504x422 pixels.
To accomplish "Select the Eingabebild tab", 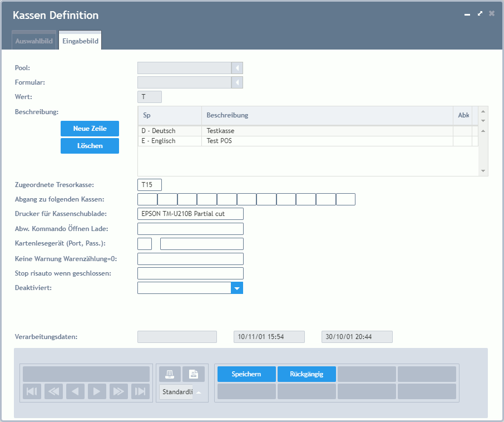I will (x=80, y=41).
